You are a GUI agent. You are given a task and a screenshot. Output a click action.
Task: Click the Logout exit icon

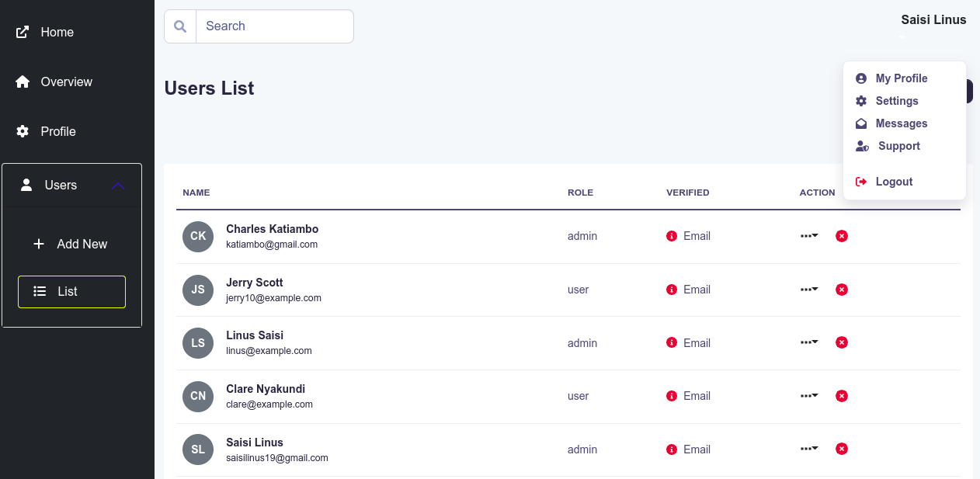pyautogui.click(x=860, y=181)
